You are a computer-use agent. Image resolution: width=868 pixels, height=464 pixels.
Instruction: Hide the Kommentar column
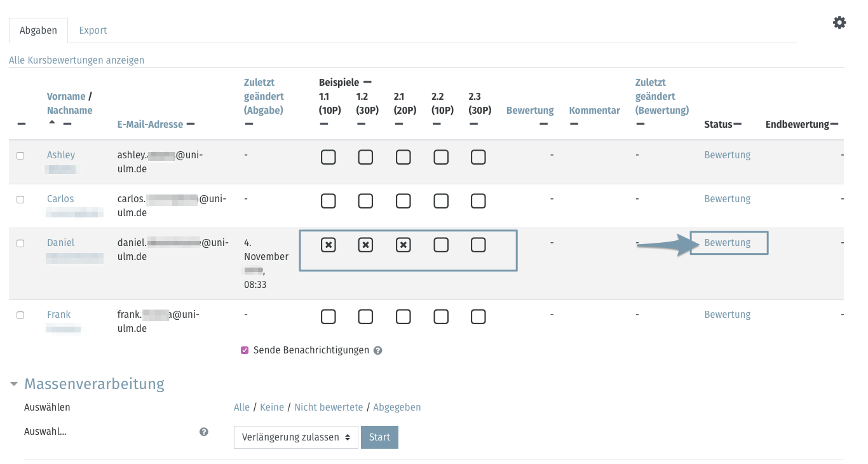[x=574, y=124]
